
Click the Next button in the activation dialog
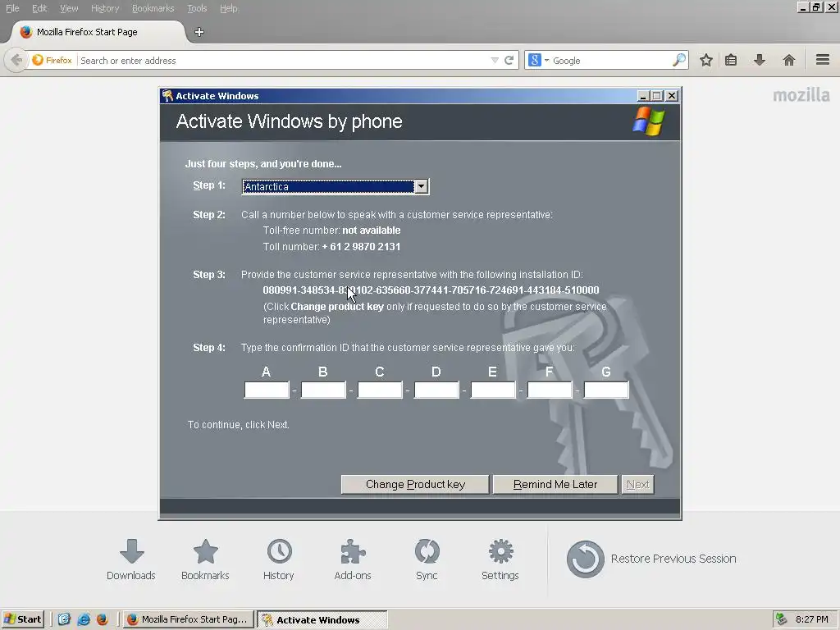click(x=637, y=484)
